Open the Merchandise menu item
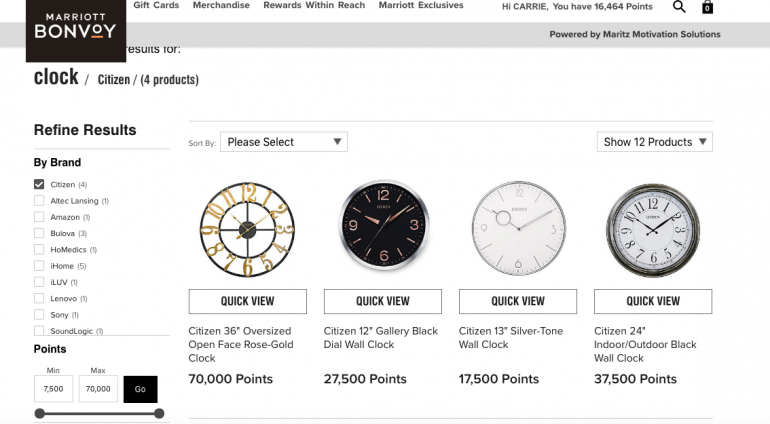The image size is (770, 424). 221,6
